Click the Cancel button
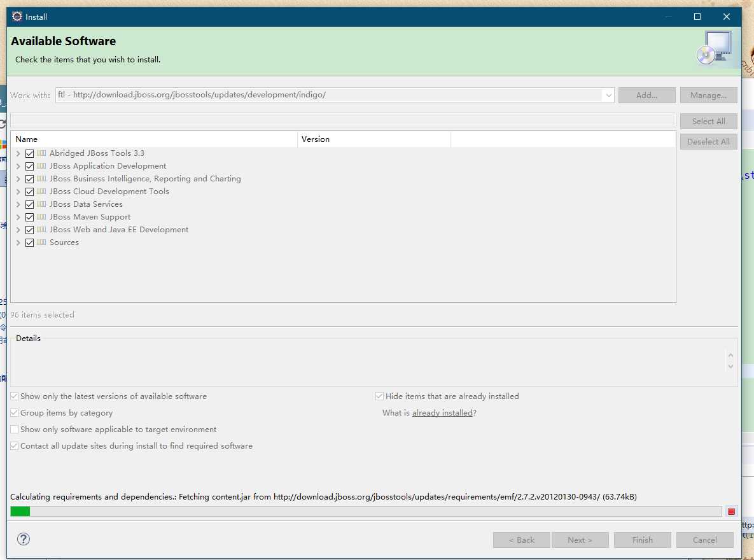The height and width of the screenshot is (560, 754). (x=704, y=540)
